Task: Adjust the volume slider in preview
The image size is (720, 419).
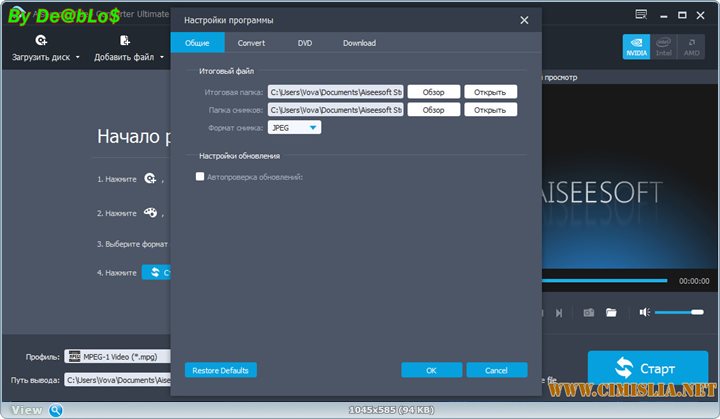Action: (x=680, y=313)
